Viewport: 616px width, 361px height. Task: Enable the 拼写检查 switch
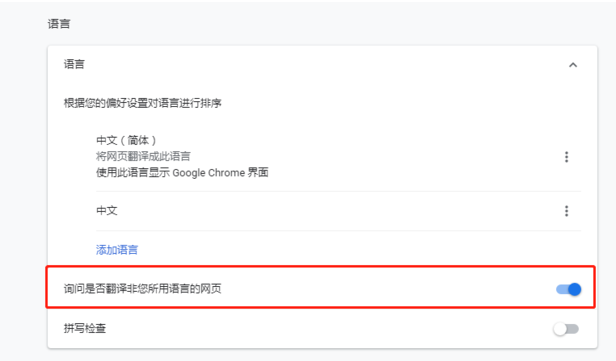pos(566,329)
